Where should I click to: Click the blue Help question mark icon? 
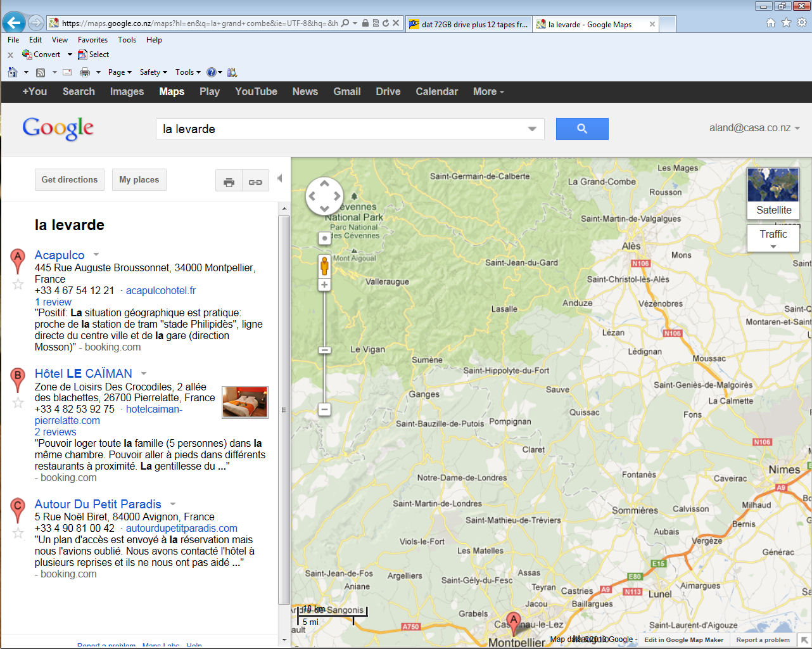point(212,72)
